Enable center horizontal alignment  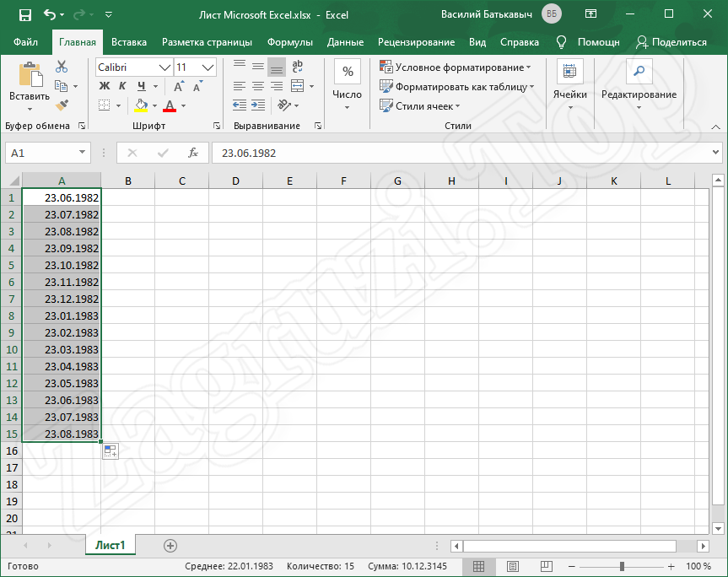coord(257,86)
